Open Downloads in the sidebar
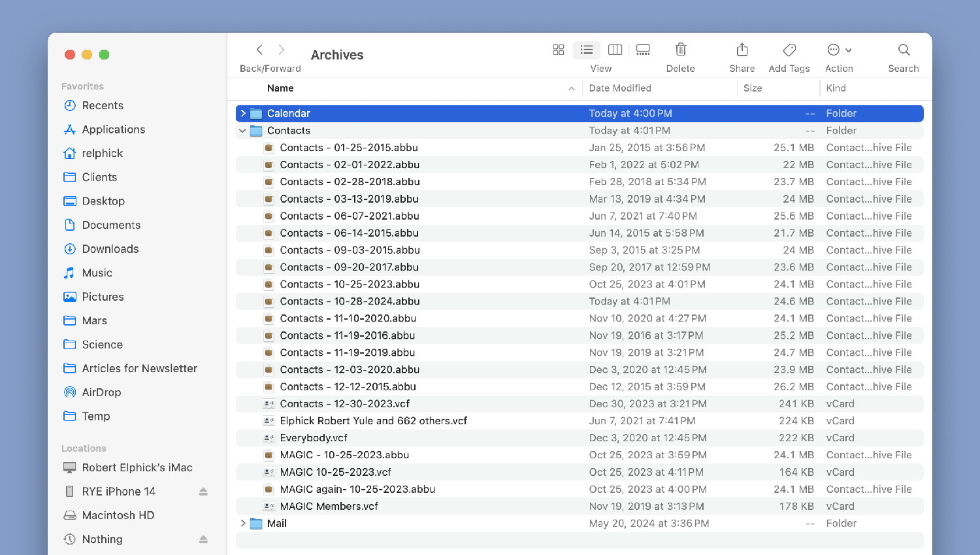The height and width of the screenshot is (555, 980). click(x=110, y=249)
